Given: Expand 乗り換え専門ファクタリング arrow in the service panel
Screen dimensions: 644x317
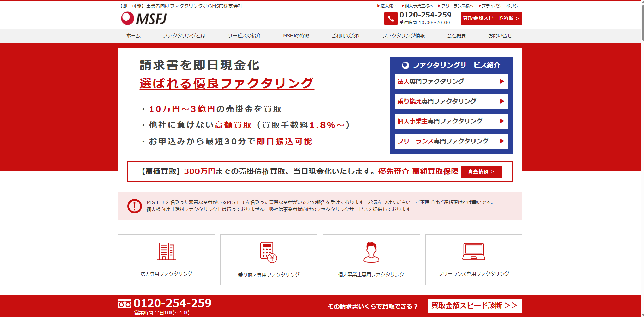Looking at the screenshot, I should pyautogui.click(x=502, y=102).
